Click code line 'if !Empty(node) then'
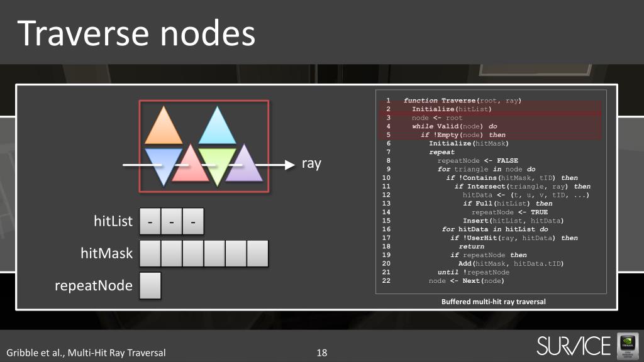The height and width of the screenshot is (362, 644). pos(463,135)
